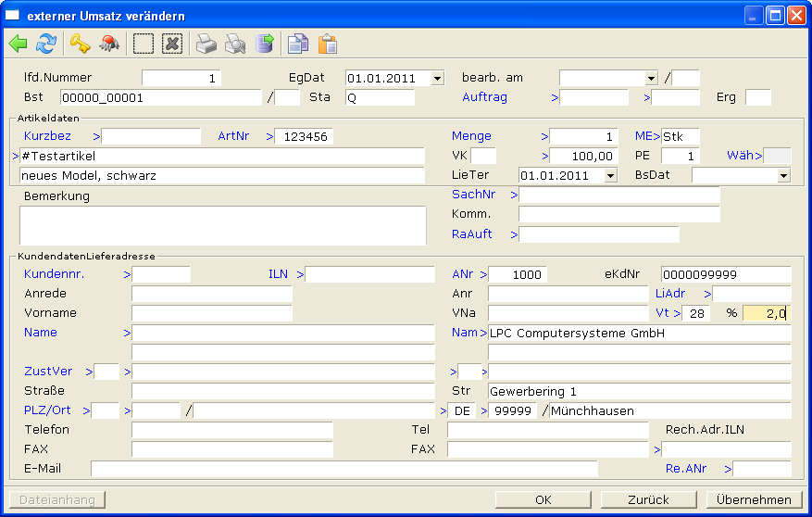Screen dimensions: 812x517
Task: Click the yellow key icon
Action: tap(80, 44)
